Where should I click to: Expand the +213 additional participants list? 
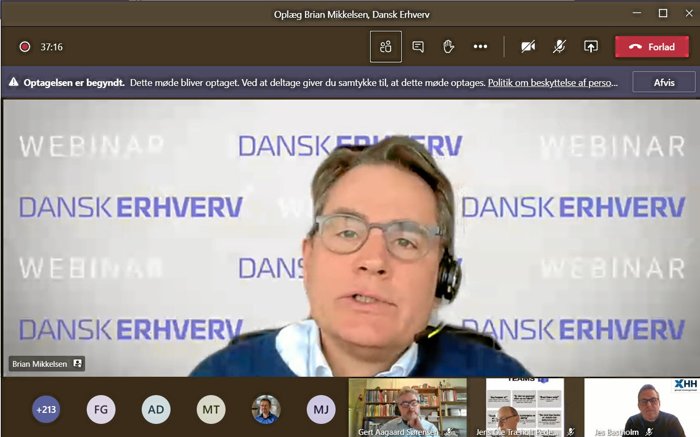46,409
